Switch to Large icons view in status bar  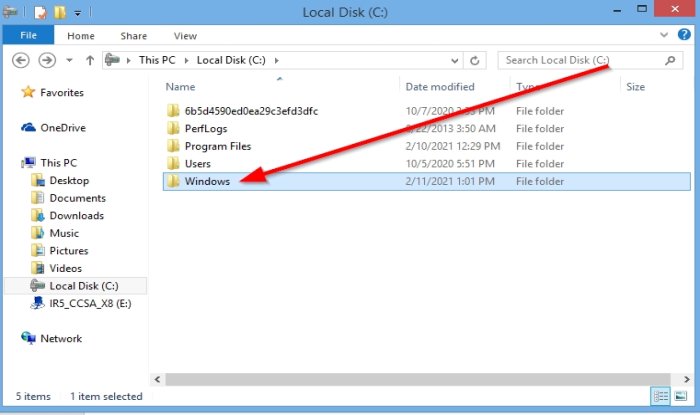coord(680,396)
